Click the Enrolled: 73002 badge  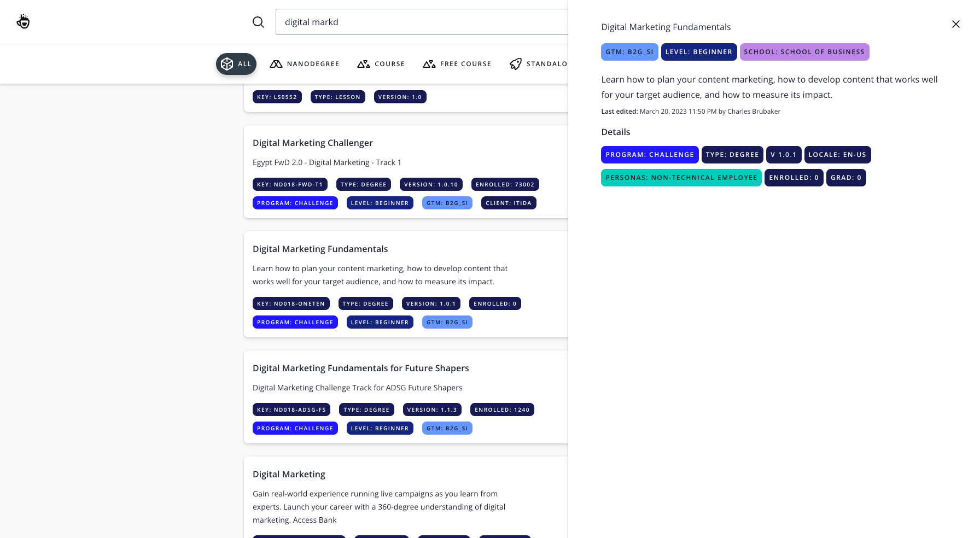click(x=505, y=184)
